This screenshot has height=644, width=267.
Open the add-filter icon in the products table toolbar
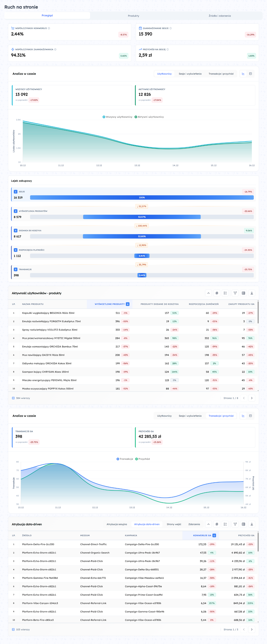[235, 293]
